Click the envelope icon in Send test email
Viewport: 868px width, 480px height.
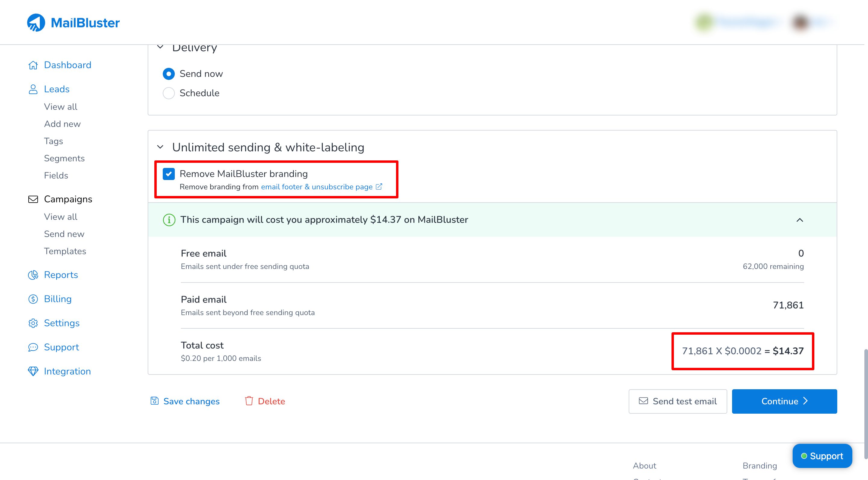[643, 401]
